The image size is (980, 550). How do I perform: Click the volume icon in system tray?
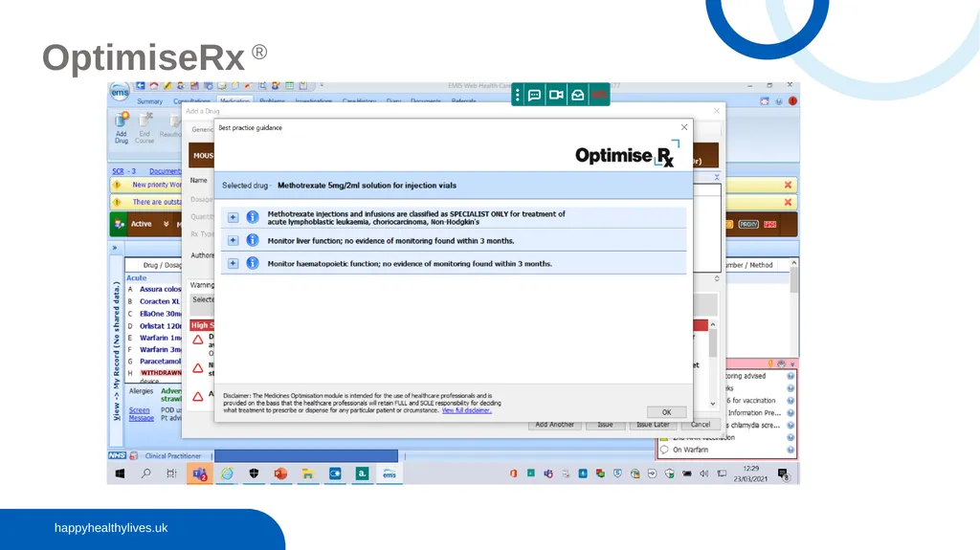703,473
